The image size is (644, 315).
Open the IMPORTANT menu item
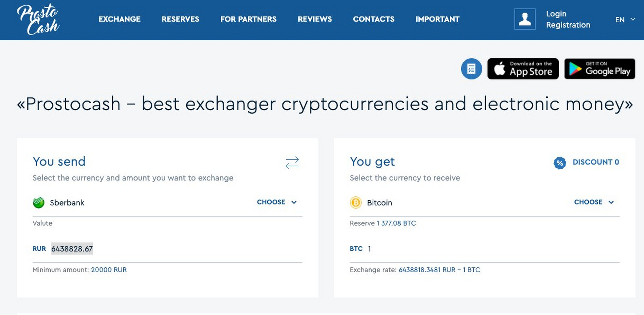click(x=438, y=19)
